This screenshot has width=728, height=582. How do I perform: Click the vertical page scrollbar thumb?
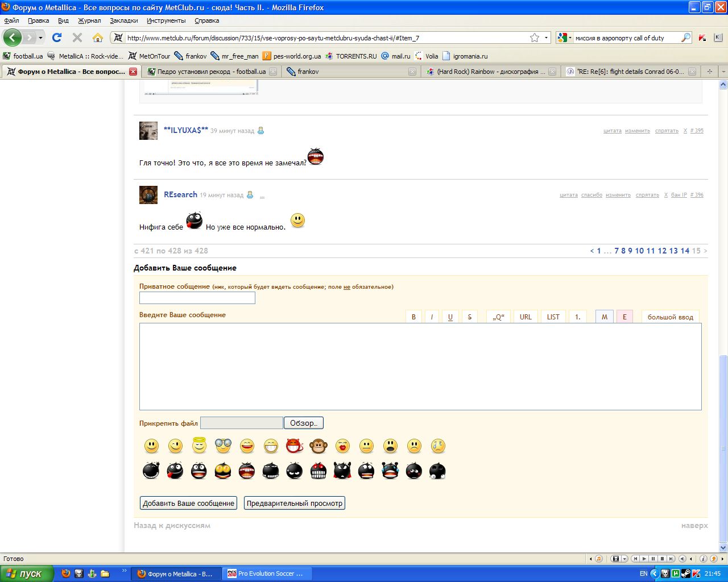point(723,449)
